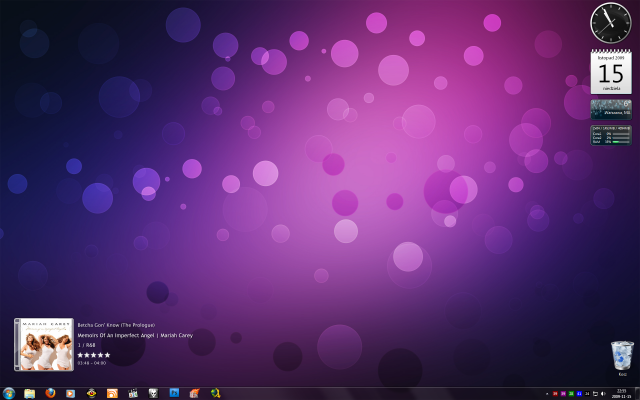The width and height of the screenshot is (640, 400).
Task: Open the globe with magnifier taskbar icon
Action: (x=216, y=393)
